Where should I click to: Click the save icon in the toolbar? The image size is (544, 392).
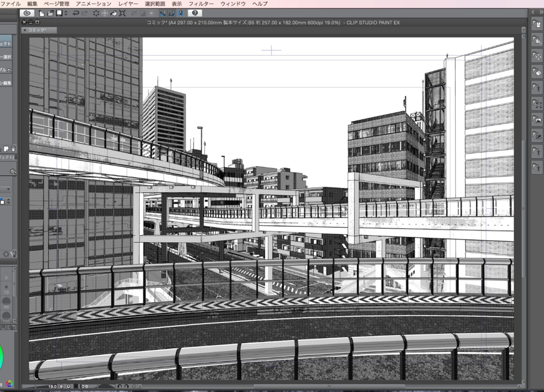coord(59,13)
